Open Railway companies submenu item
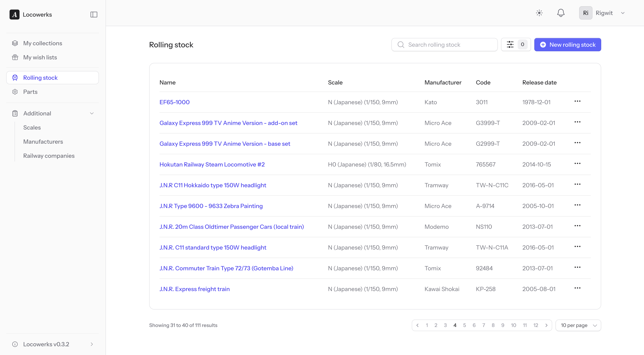This screenshot has height=355, width=644. coord(49,156)
